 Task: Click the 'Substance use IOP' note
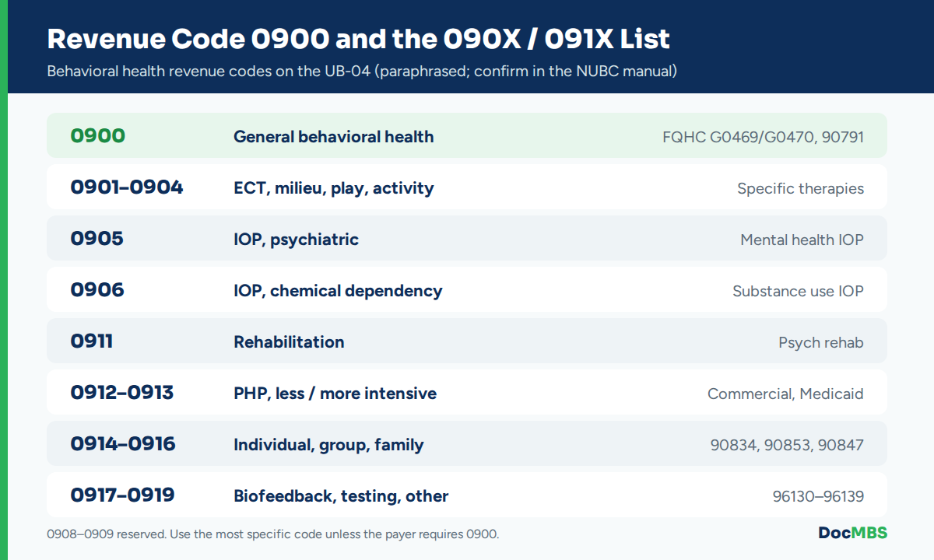[798, 292]
